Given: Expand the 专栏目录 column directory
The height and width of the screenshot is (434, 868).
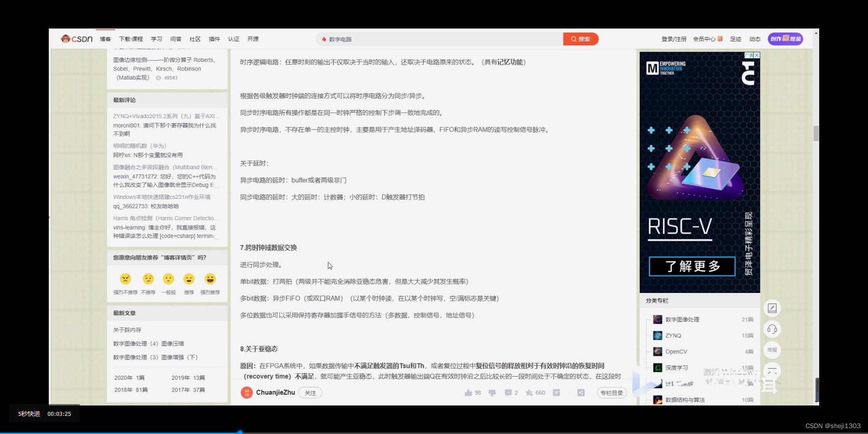Looking at the screenshot, I should tap(611, 393).
